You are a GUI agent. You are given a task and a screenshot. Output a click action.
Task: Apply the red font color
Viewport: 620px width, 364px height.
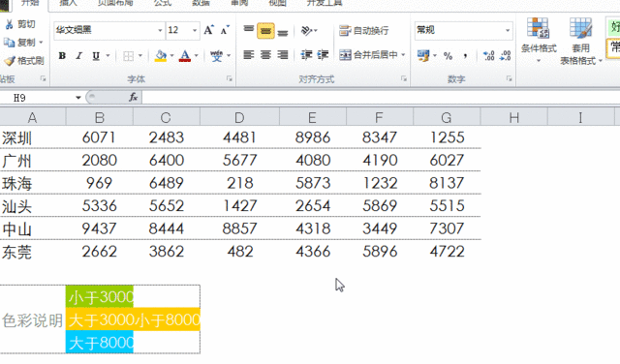tap(185, 56)
